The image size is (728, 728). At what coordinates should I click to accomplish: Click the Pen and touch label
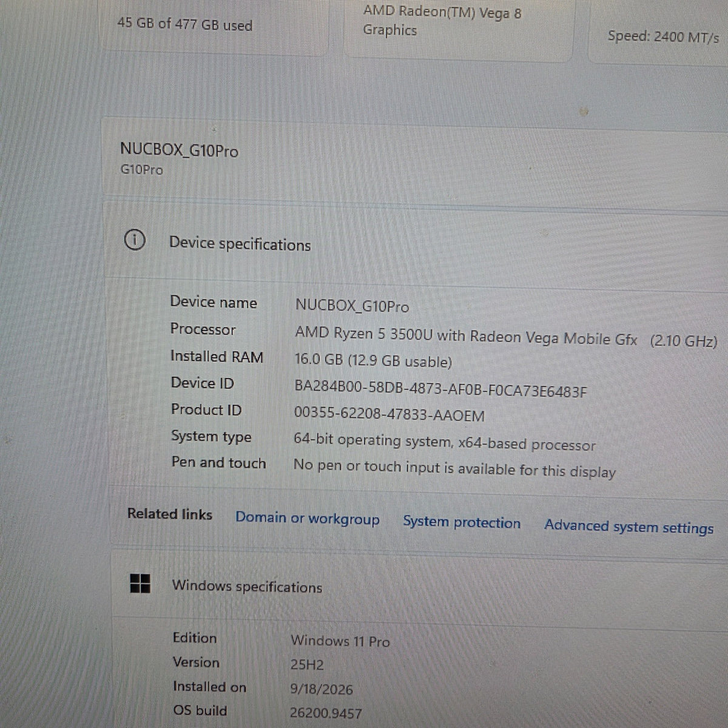[218, 462]
